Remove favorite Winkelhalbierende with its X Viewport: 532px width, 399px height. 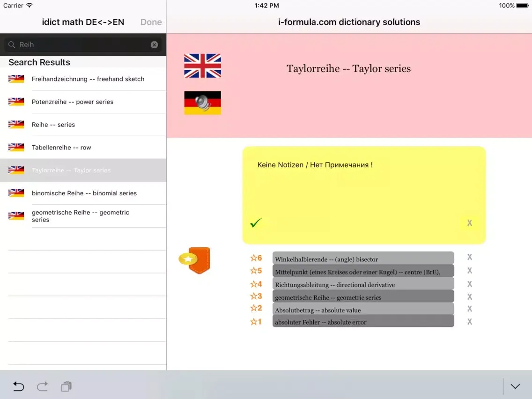[x=470, y=257]
